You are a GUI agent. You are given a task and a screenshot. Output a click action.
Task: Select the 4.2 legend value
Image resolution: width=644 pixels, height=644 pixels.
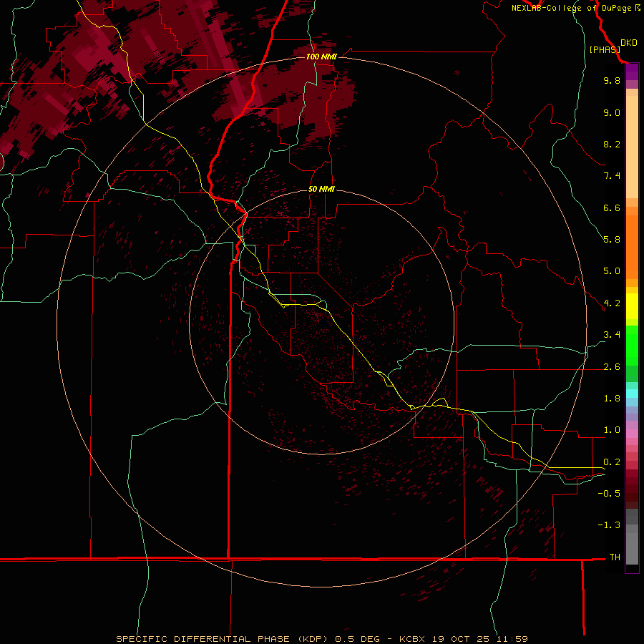coord(612,303)
